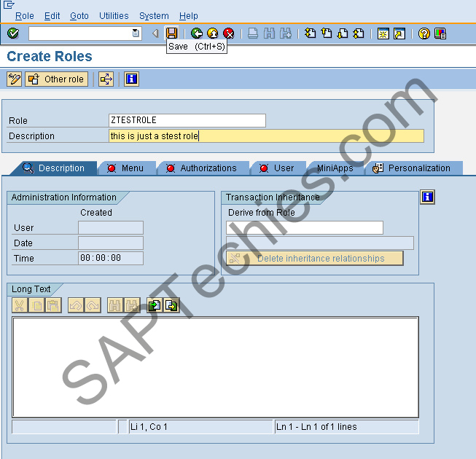Viewport: 476px width, 459px height.
Task: Open the Edit menu
Action: click(x=52, y=16)
